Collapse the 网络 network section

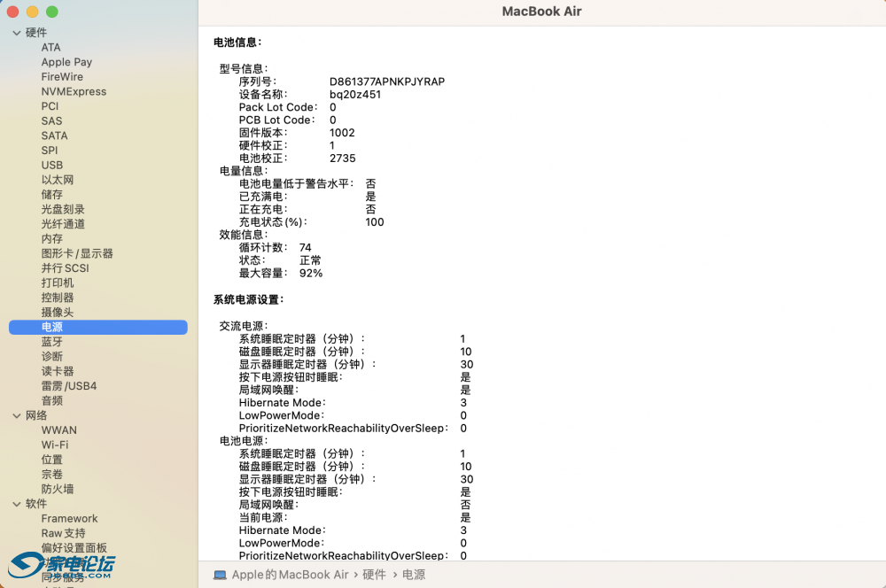pos(16,415)
